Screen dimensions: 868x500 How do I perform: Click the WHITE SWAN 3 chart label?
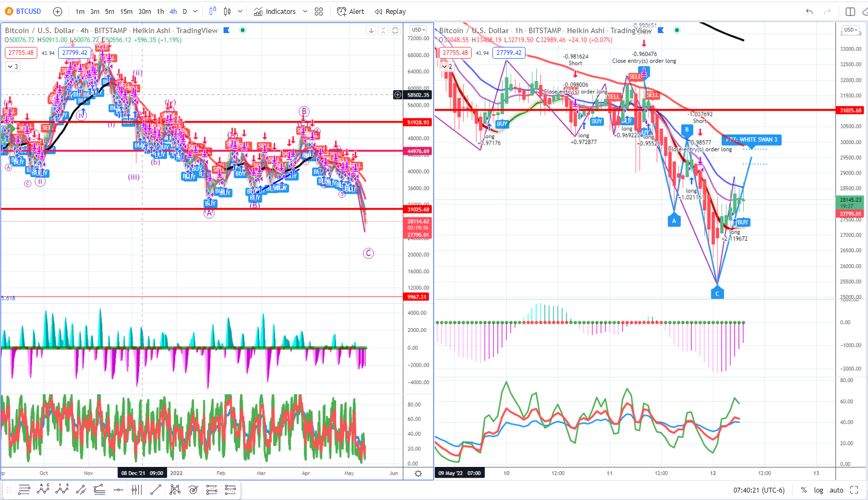pos(752,140)
